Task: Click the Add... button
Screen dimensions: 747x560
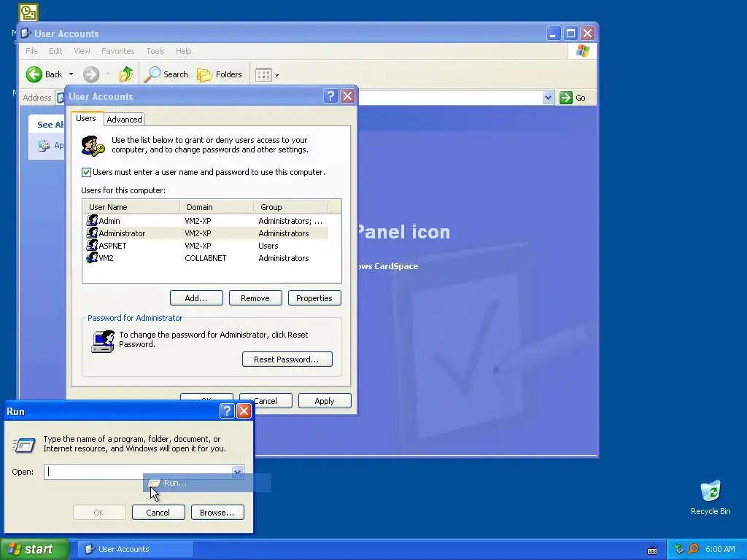Action: (x=196, y=298)
